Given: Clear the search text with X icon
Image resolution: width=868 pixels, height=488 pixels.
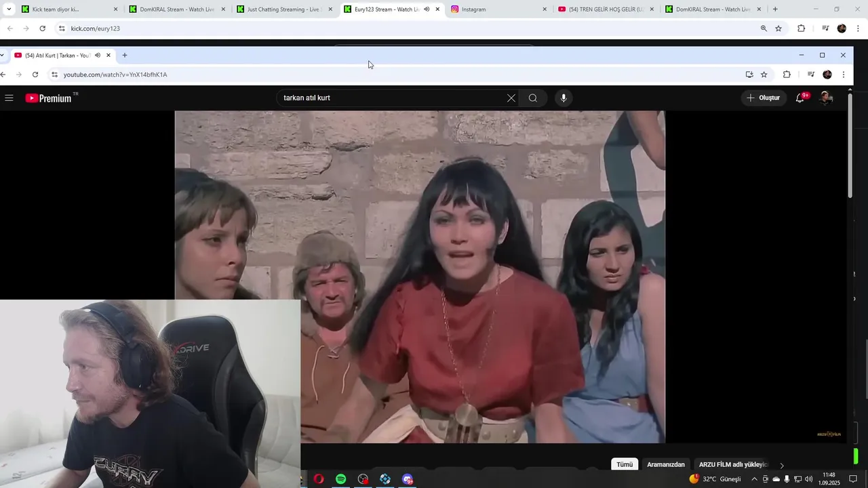Looking at the screenshot, I should 511,98.
